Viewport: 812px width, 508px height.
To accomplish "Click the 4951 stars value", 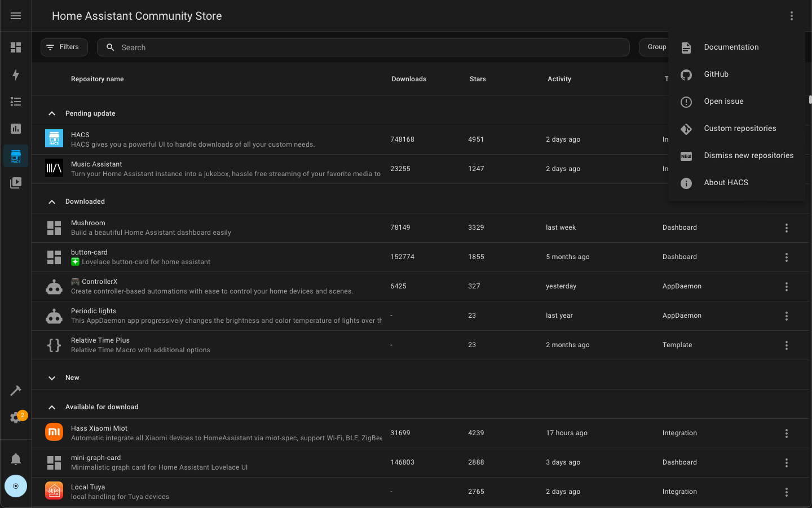I will pos(476,139).
